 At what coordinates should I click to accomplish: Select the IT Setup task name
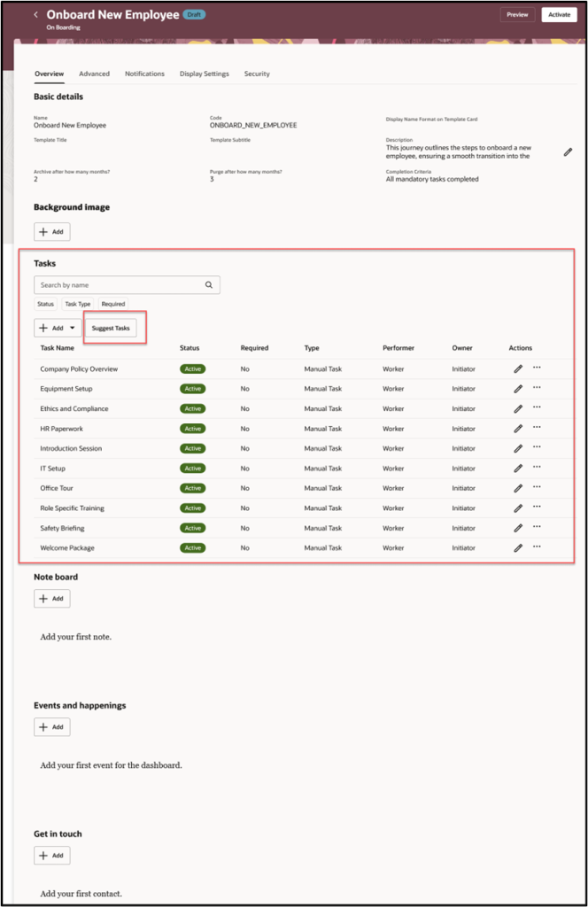coord(52,469)
